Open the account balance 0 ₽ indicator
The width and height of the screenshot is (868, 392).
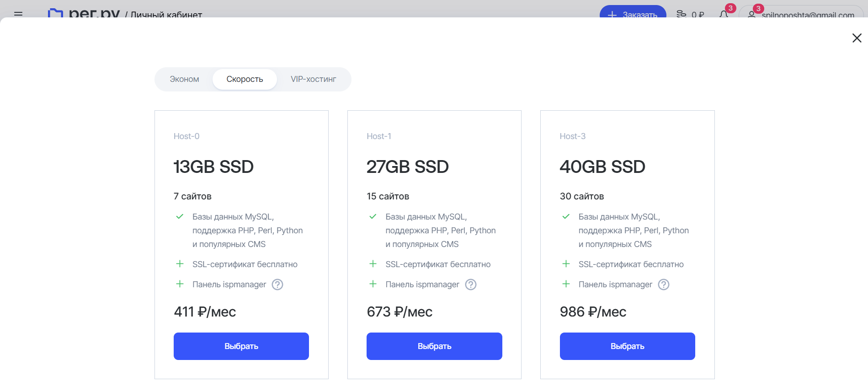click(x=690, y=14)
